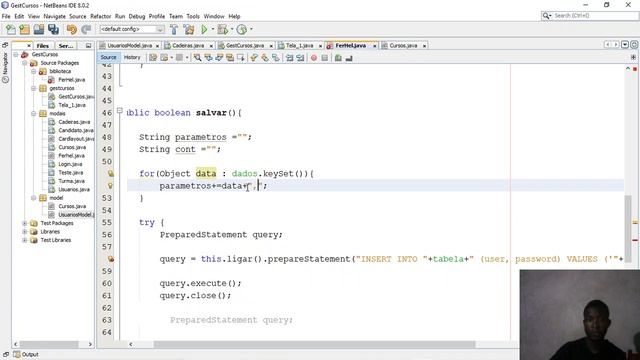Screen dimensions: 640x360
Task: Open the Navigate menu
Action: point(54,16)
